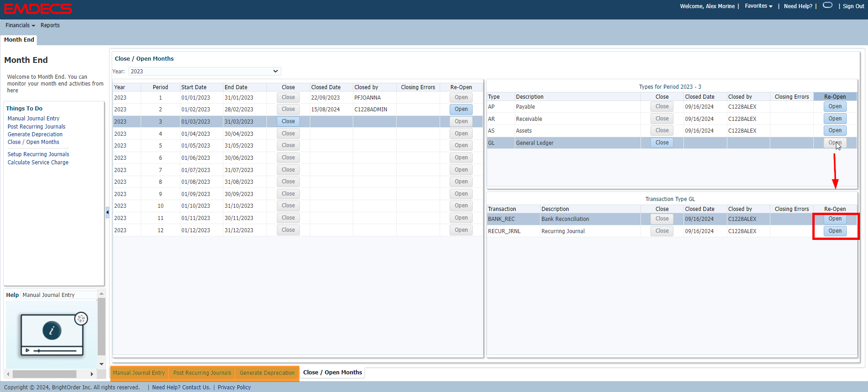This screenshot has width=868, height=392.
Task: Click Open button for period 2
Action: tap(461, 109)
